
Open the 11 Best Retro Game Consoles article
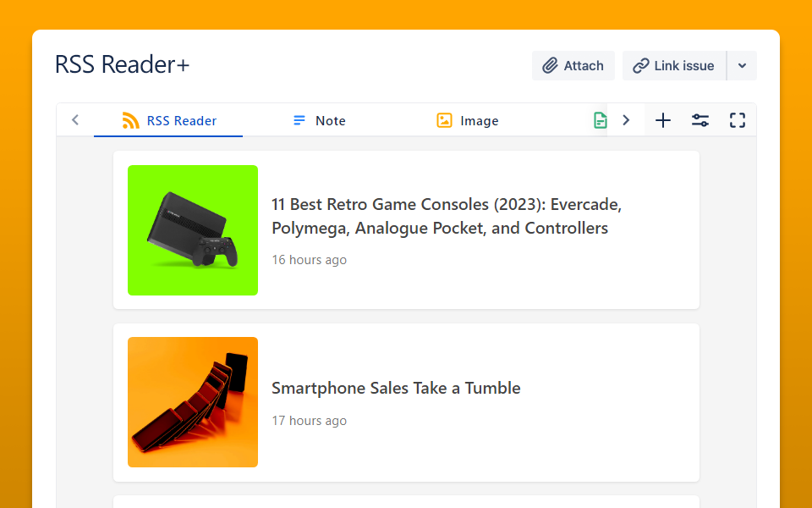tap(447, 216)
